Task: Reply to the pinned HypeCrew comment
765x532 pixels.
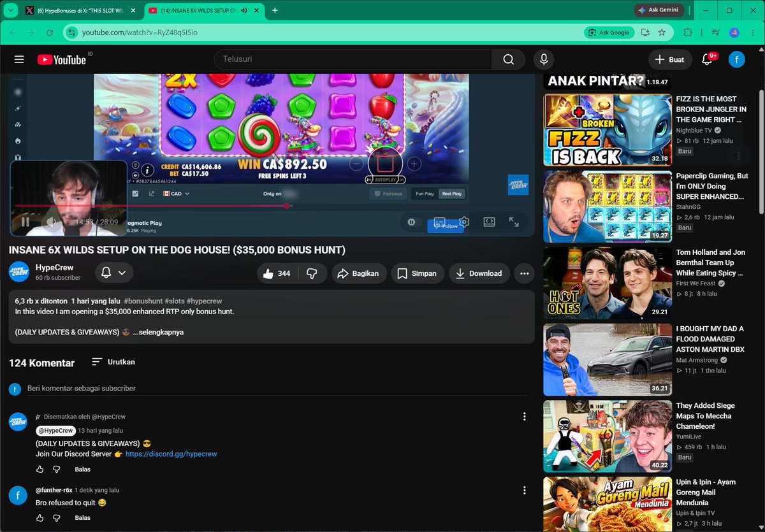Action: 82,470
